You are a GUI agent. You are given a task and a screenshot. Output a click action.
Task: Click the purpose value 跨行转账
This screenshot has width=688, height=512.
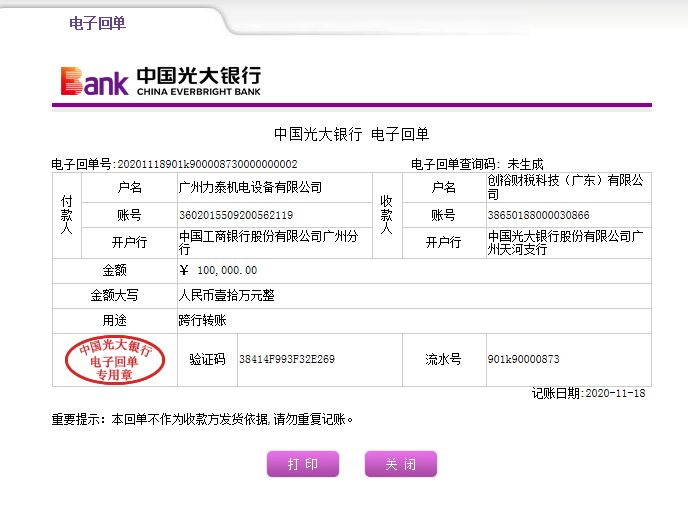[x=202, y=320]
